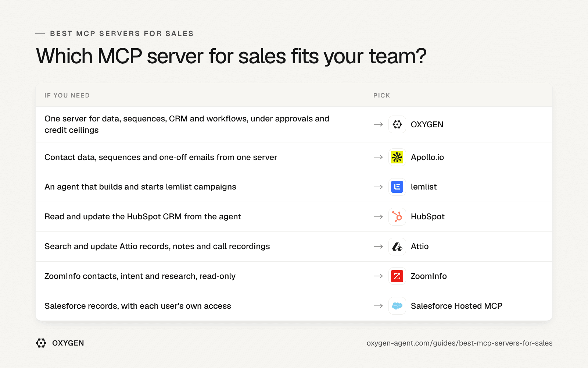Click the OXYGEN wordmark in the footer
Viewport: 588px width, 368px height.
click(x=68, y=343)
